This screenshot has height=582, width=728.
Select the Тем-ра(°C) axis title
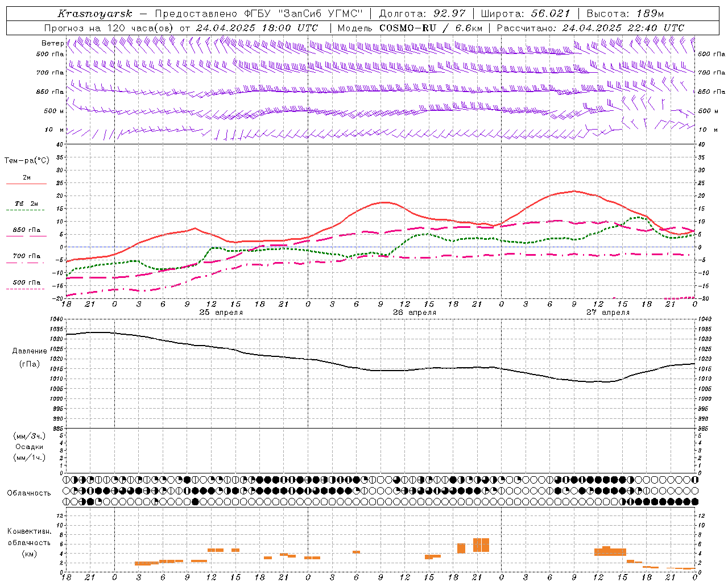pos(27,161)
